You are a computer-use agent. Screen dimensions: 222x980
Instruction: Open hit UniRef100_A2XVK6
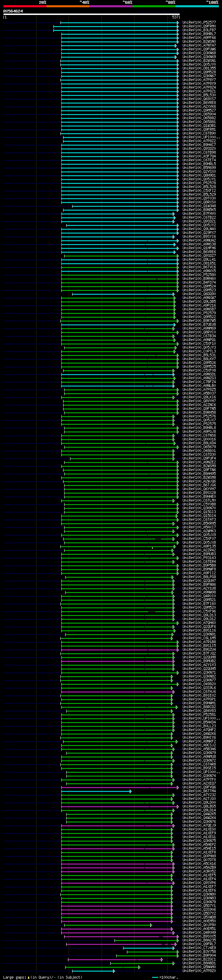pyautogui.click(x=199, y=106)
